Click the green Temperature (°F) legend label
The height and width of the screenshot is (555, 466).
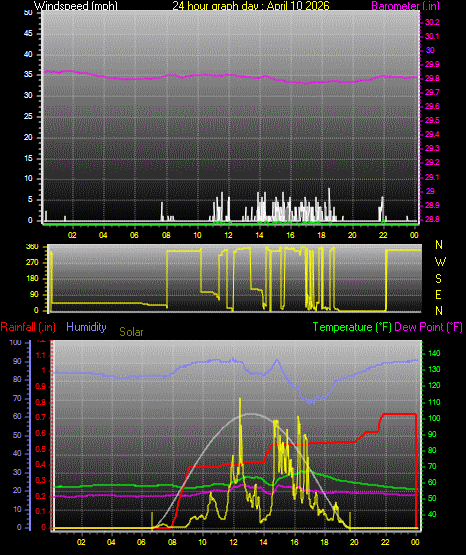tap(352, 327)
